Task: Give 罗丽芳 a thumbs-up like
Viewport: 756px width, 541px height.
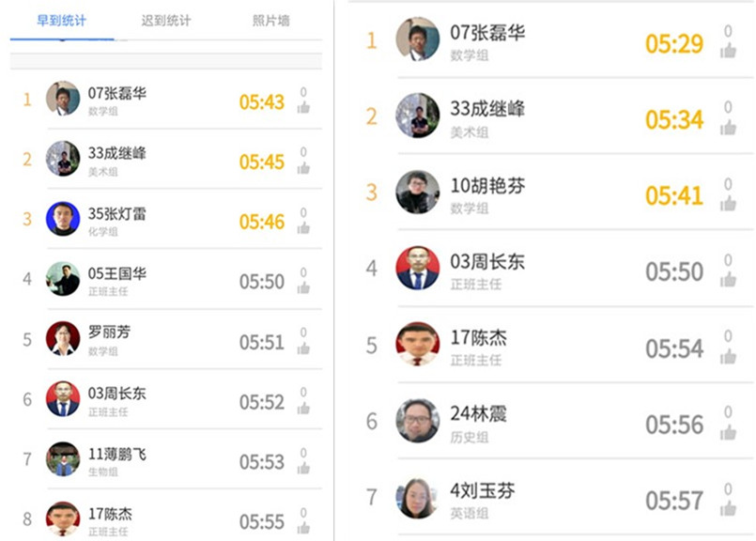Action: click(303, 348)
